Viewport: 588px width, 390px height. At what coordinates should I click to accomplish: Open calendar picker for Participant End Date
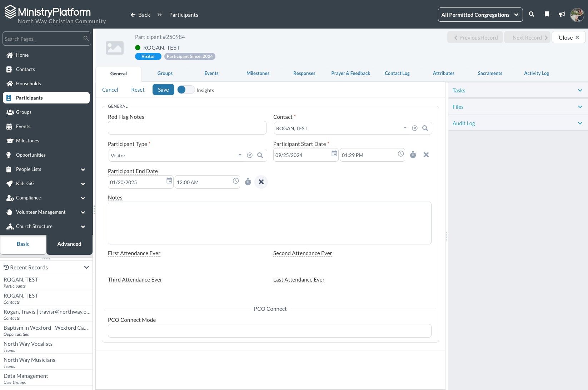pyautogui.click(x=169, y=181)
